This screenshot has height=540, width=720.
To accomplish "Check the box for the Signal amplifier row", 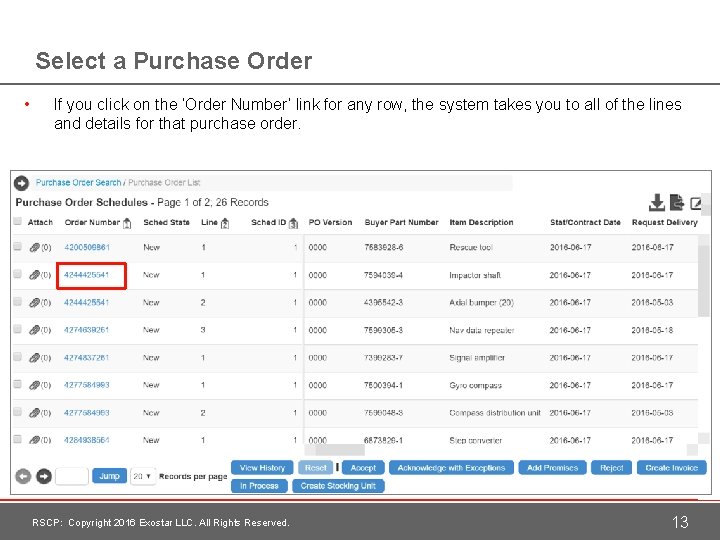I will click(17, 357).
